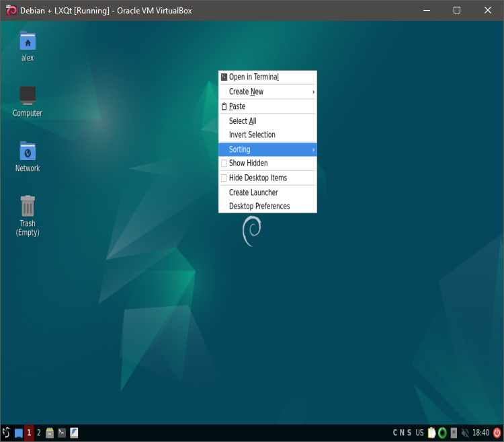Maximize the VirtualBox window
The image size is (504, 442).
457,11
